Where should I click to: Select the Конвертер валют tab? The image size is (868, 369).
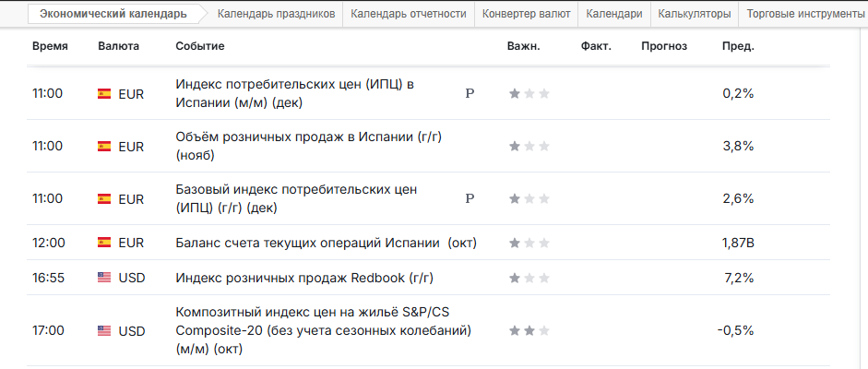tap(526, 14)
